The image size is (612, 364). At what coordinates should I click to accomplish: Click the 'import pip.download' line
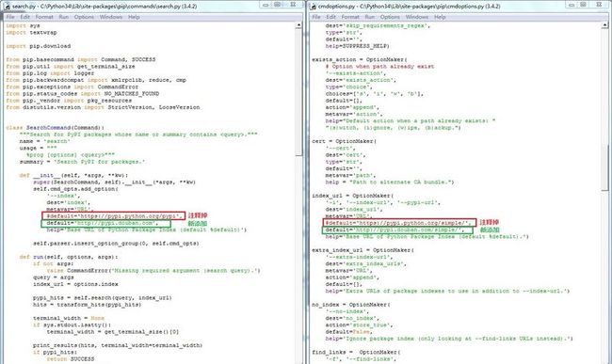pyautogui.click(x=39, y=46)
